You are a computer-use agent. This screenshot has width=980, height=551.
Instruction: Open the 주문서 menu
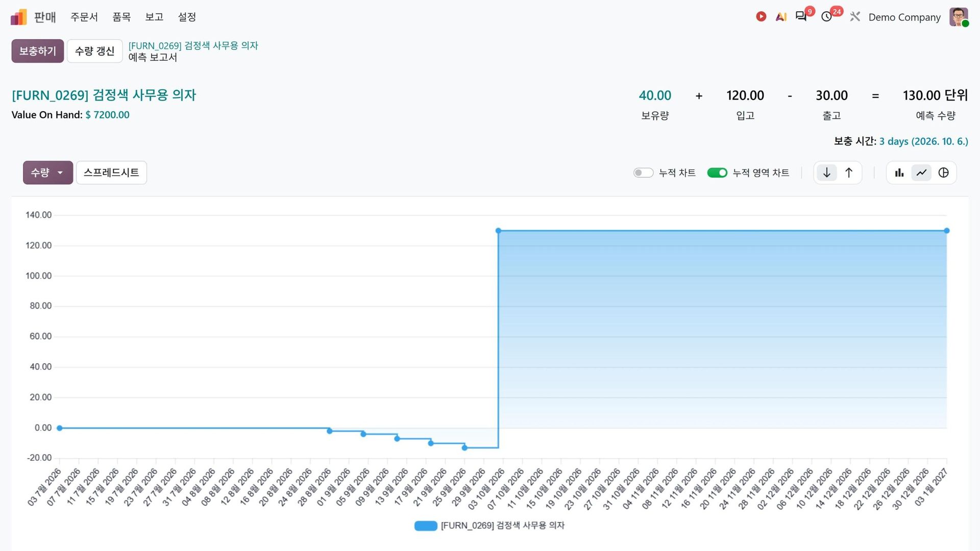click(x=84, y=17)
